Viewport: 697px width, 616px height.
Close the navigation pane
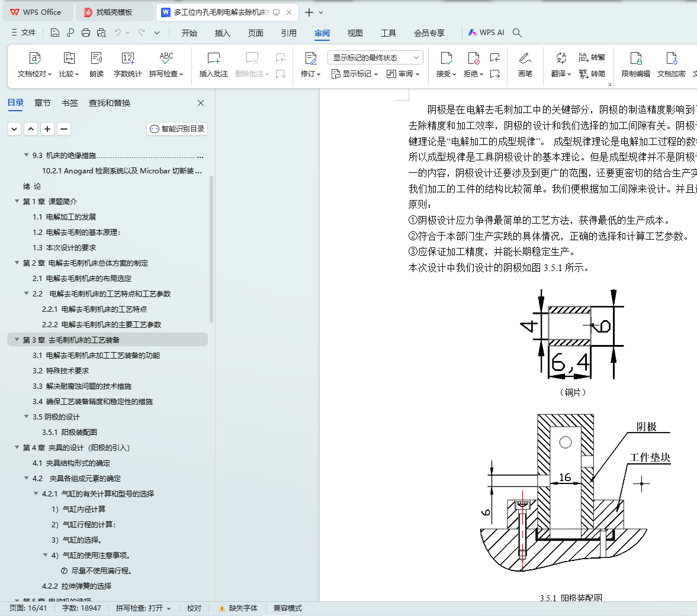(x=201, y=103)
